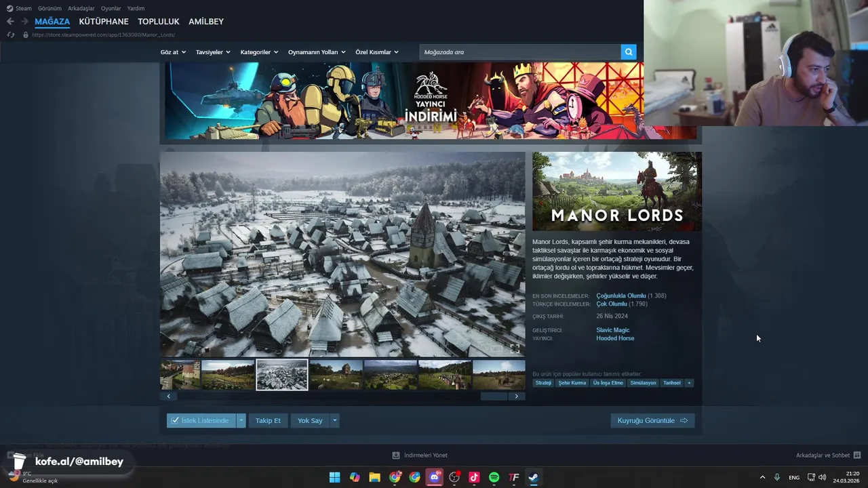Open File Explorer from the taskbar

point(374,477)
